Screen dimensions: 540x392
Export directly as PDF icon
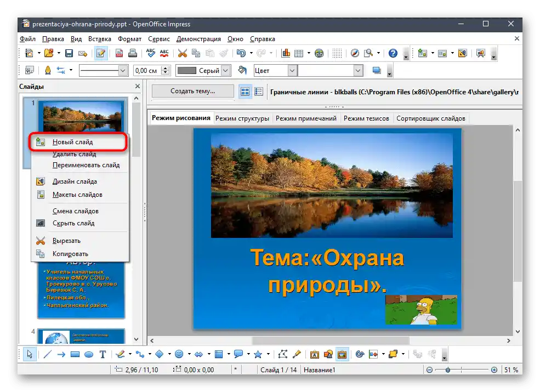[119, 53]
